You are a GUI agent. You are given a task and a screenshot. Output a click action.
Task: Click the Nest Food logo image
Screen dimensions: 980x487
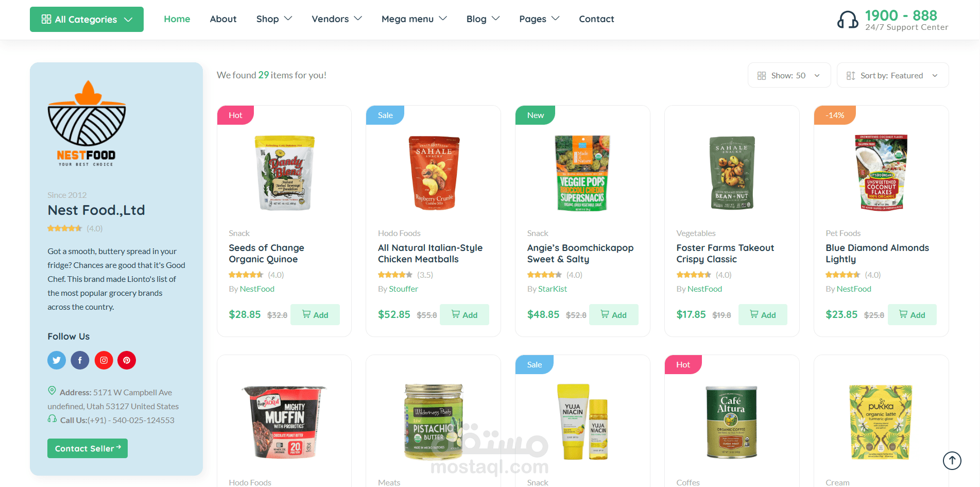pyautogui.click(x=87, y=123)
